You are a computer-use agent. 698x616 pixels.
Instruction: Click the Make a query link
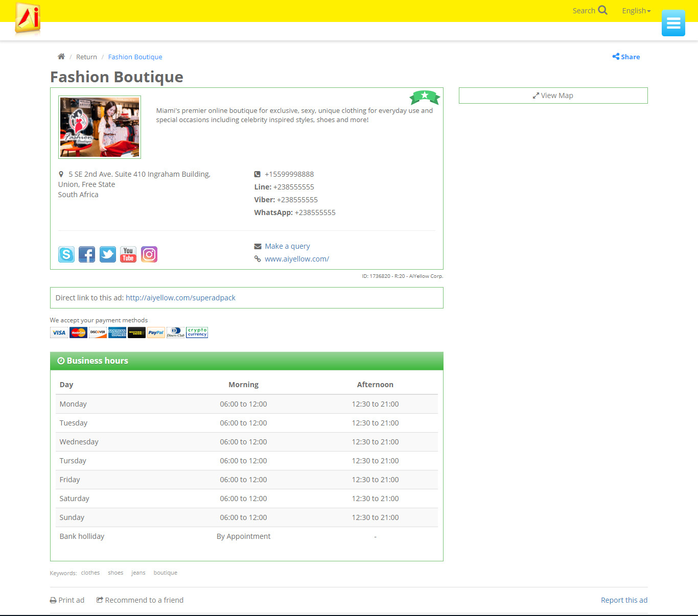point(287,246)
